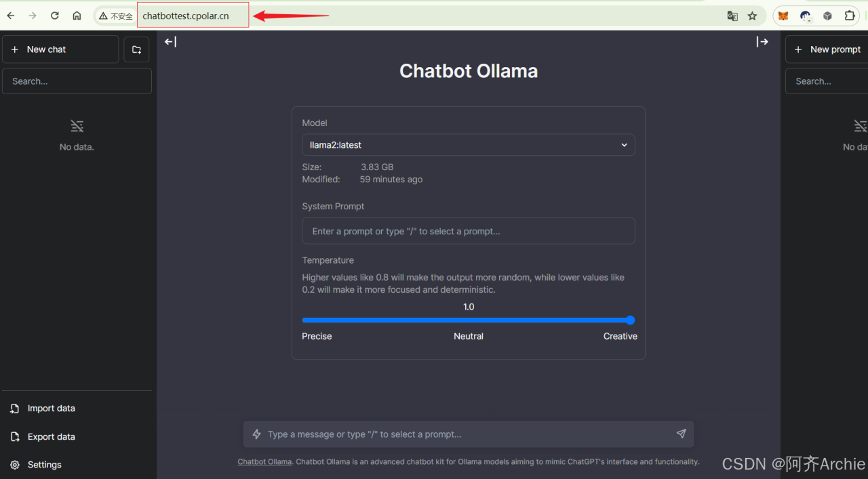
Task: Click the not-secure warning badge
Action: tap(115, 16)
